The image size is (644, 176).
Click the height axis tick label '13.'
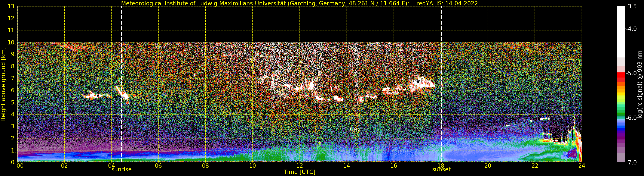[12, 6]
